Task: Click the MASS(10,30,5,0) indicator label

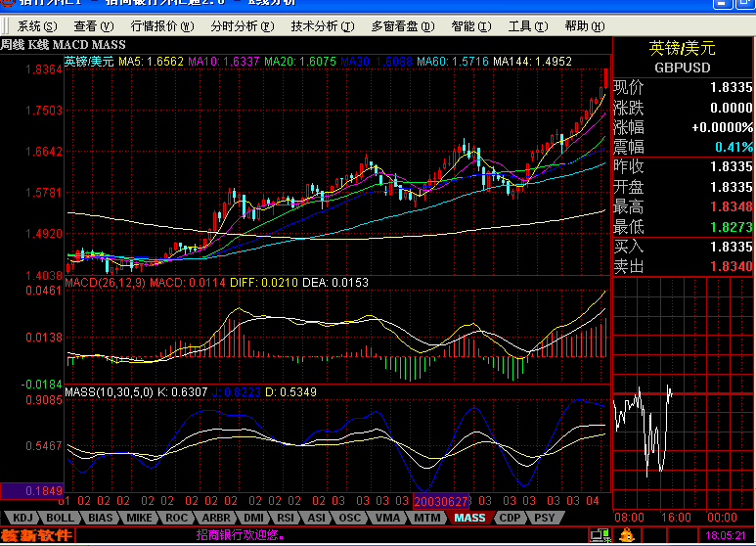Action: (x=109, y=392)
